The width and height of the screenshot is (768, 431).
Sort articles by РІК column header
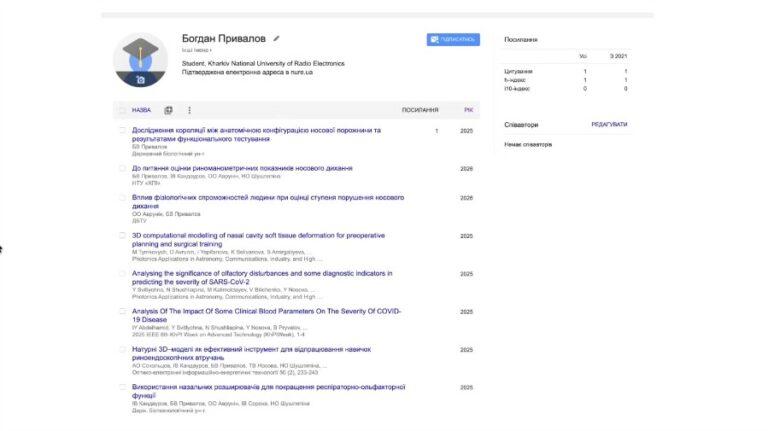click(469, 110)
